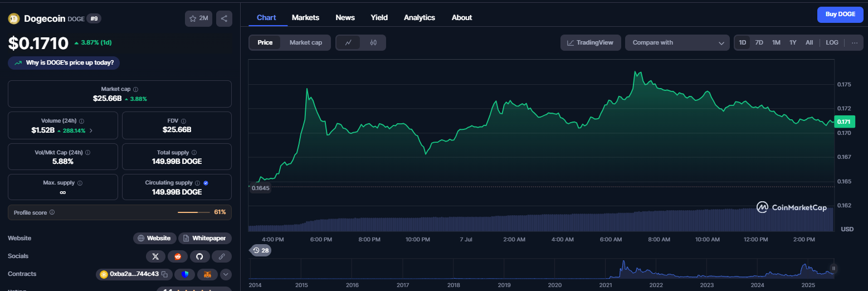Open the Max. supply info icon
868x291 pixels.
(80, 183)
